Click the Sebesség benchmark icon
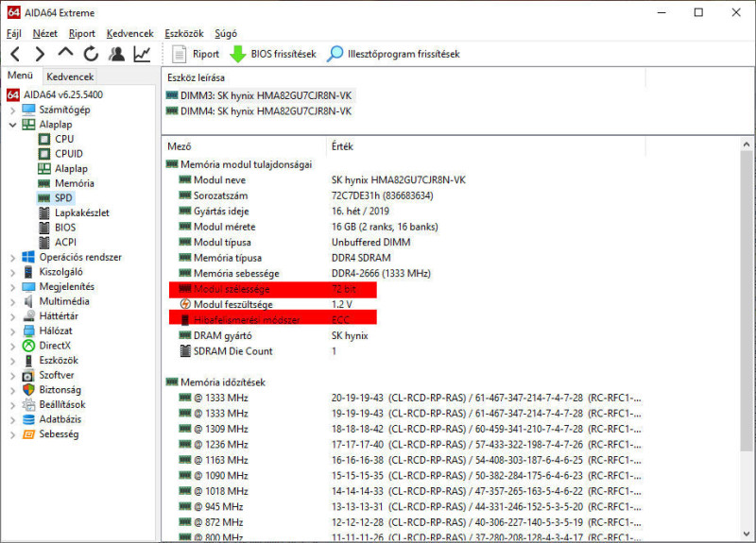The width and height of the screenshot is (756, 543). 28,434
